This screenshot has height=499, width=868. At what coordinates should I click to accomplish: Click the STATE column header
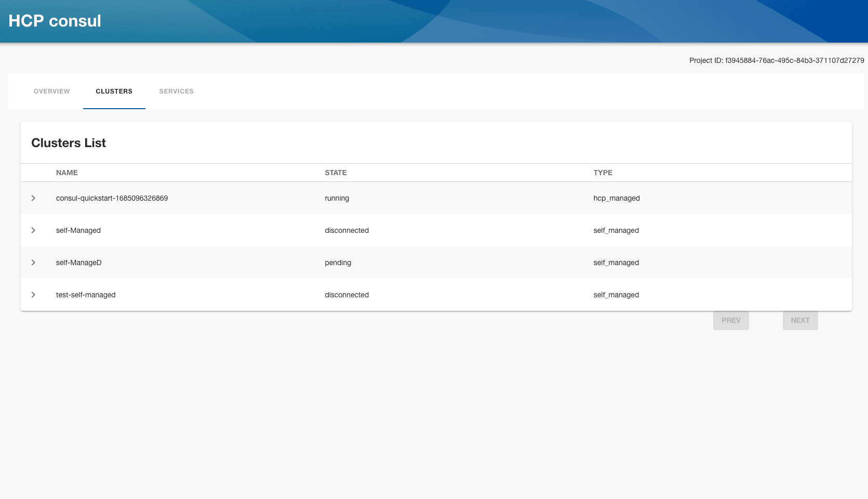[336, 173]
